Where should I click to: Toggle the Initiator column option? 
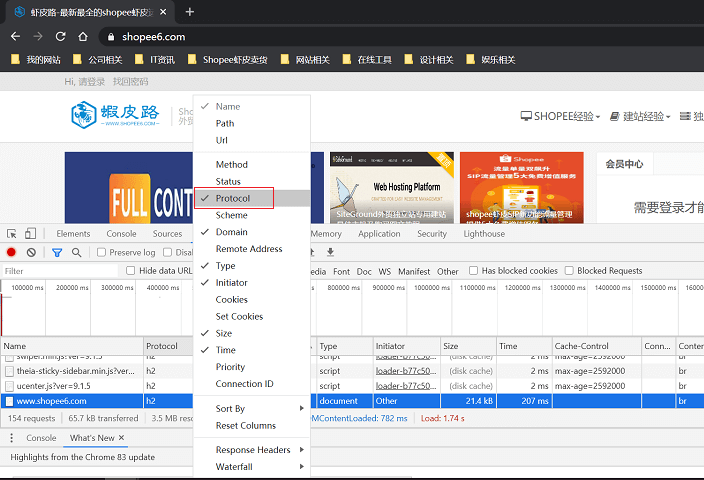pos(252,282)
